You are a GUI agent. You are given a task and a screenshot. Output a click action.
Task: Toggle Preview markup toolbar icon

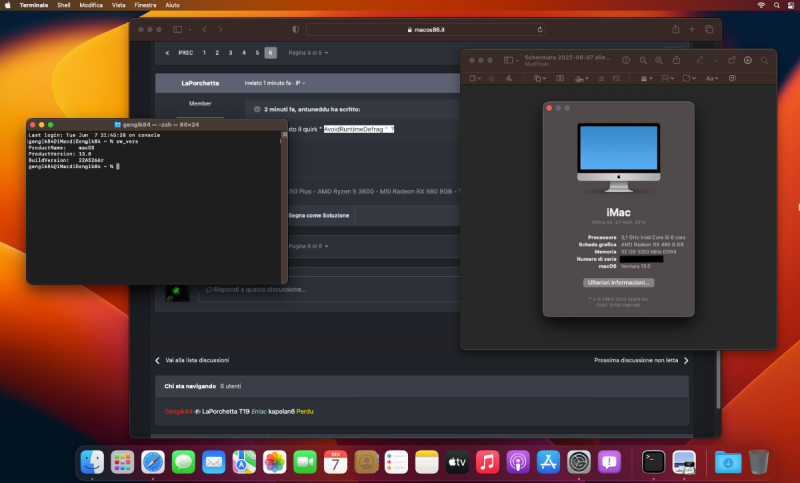tap(747, 60)
